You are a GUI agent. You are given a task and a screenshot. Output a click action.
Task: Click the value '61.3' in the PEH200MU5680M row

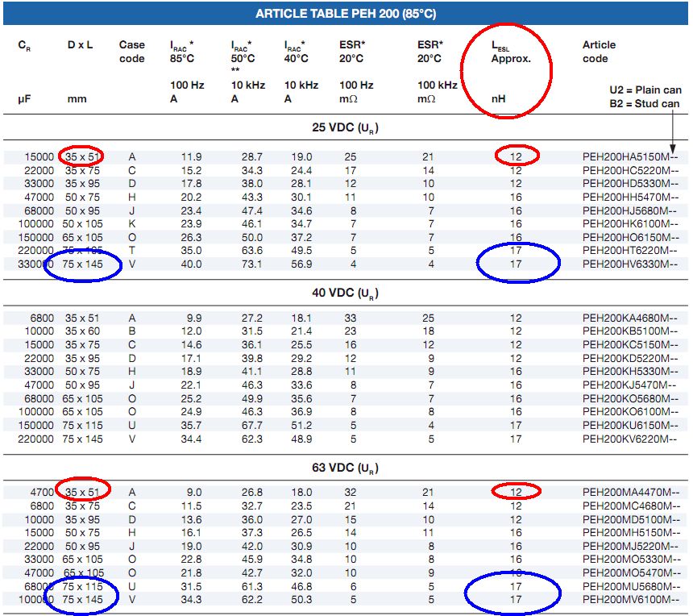tap(251, 587)
